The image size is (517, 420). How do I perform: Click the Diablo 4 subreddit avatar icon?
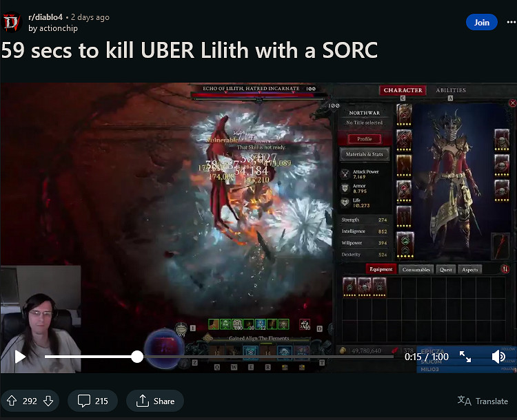click(12, 22)
